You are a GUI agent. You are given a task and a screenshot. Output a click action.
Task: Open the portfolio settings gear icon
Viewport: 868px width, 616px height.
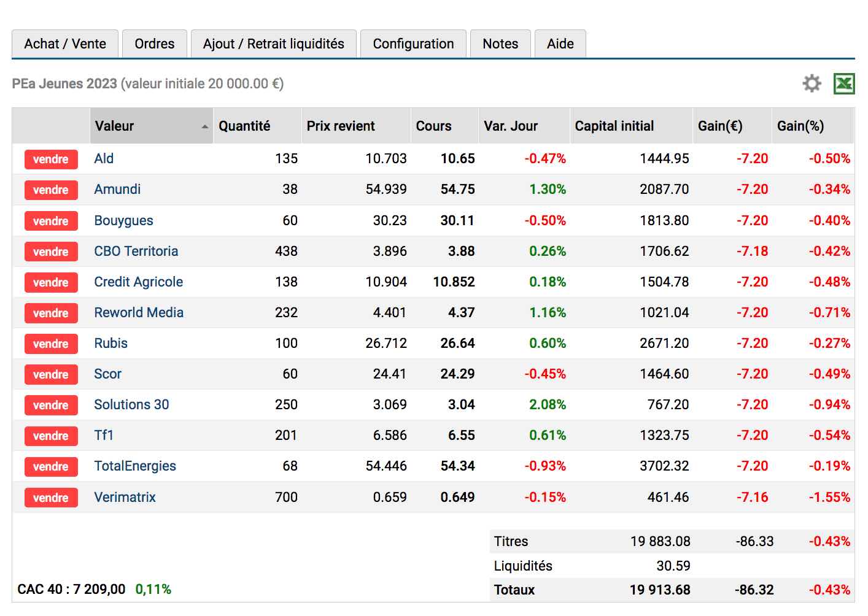pyautogui.click(x=812, y=83)
